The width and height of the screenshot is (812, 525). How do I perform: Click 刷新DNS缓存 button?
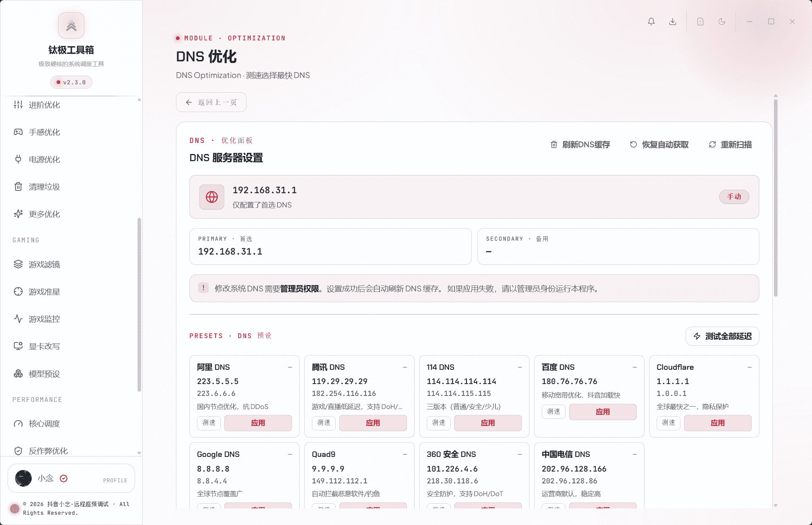[x=580, y=145]
